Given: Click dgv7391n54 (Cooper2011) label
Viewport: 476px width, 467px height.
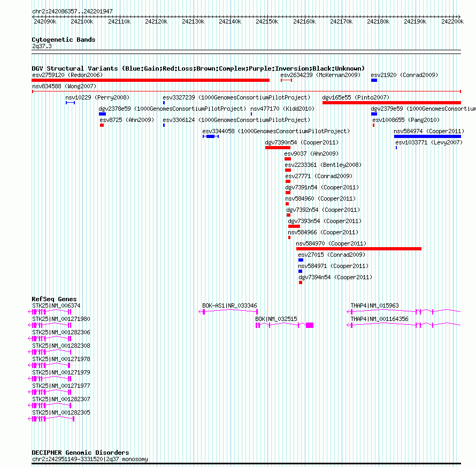Looking at the screenshot, I should coord(322,187).
